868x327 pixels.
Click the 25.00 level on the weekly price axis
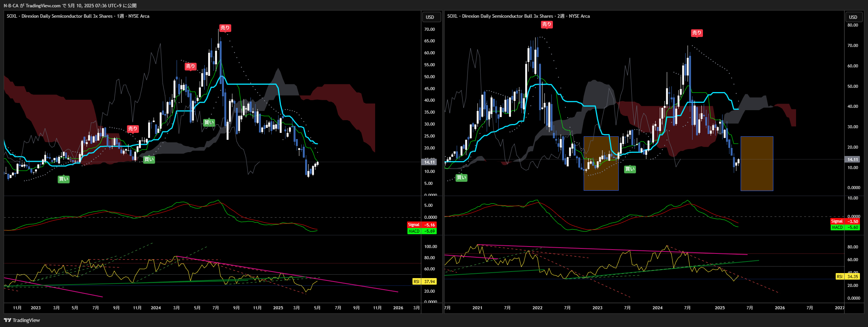429,136
